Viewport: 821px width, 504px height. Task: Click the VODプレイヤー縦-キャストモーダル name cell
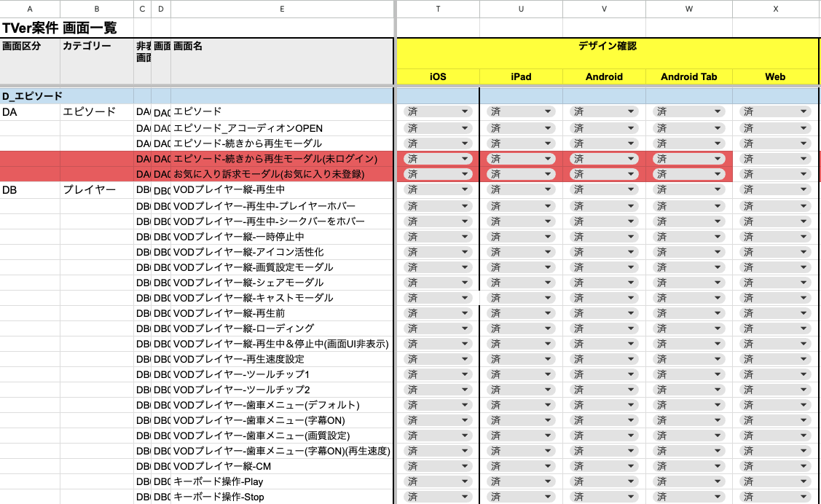coord(282,298)
